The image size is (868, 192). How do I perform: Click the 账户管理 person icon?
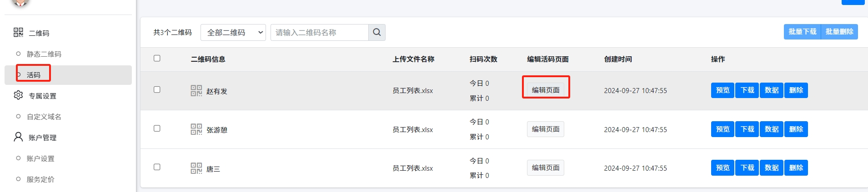(x=18, y=137)
